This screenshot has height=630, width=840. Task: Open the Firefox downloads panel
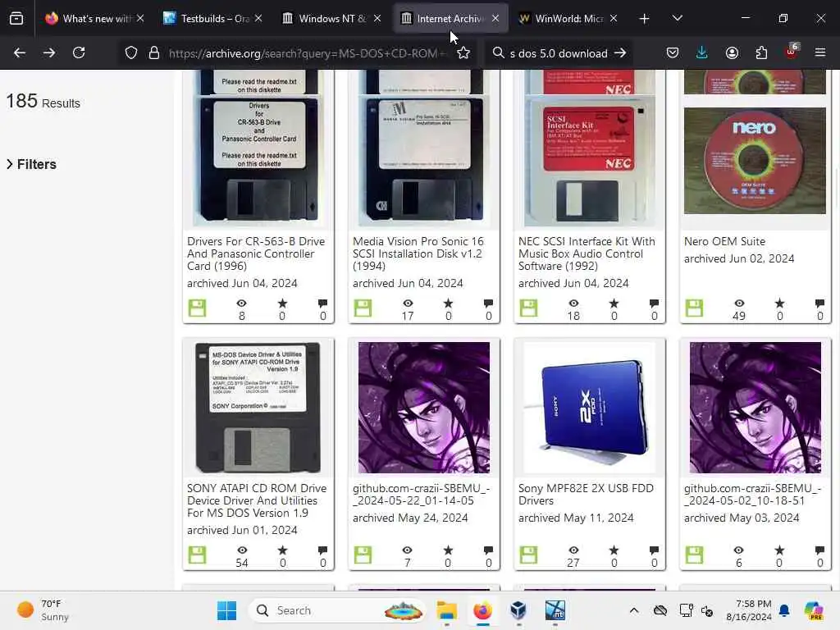[x=702, y=52]
